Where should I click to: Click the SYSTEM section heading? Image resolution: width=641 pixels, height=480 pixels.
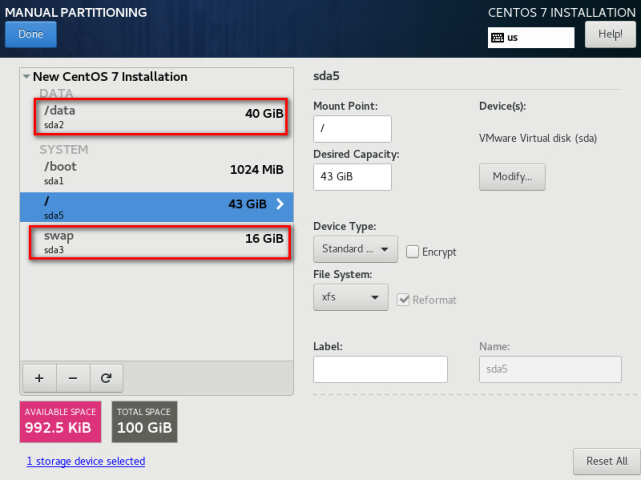pyautogui.click(x=64, y=150)
